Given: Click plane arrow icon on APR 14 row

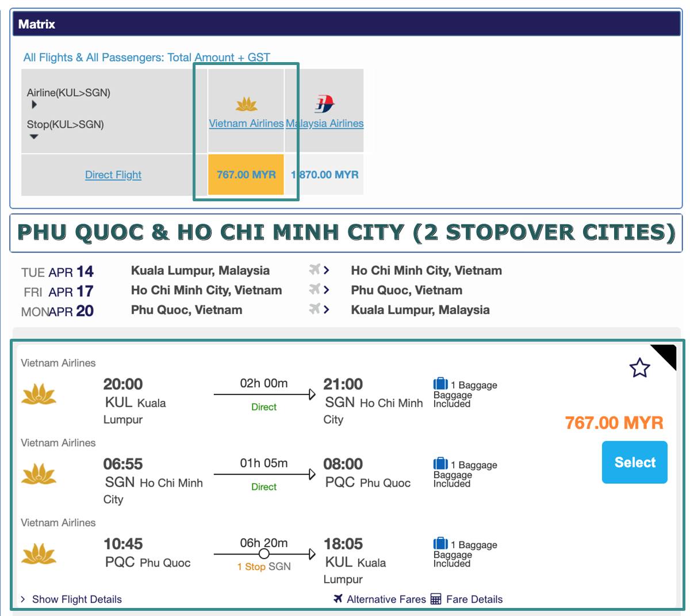Looking at the screenshot, I should pos(319,270).
